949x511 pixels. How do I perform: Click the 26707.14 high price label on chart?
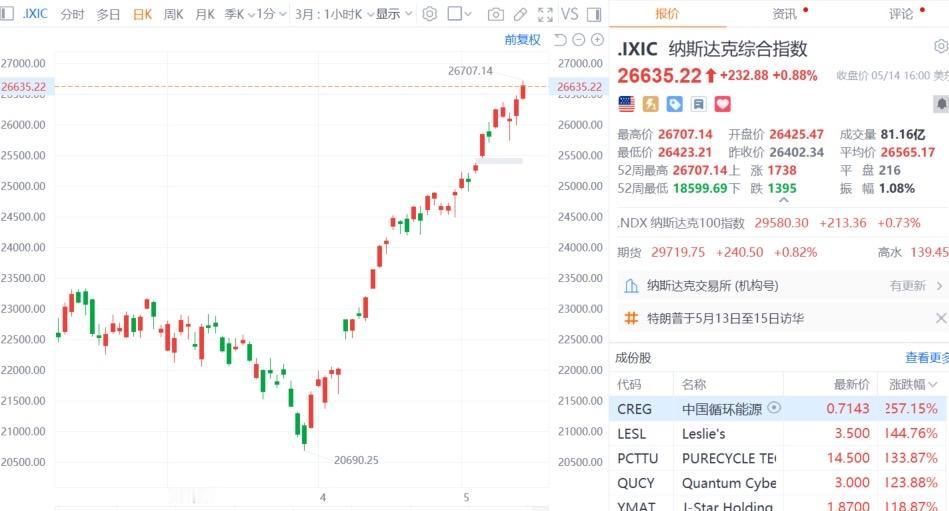tap(470, 71)
